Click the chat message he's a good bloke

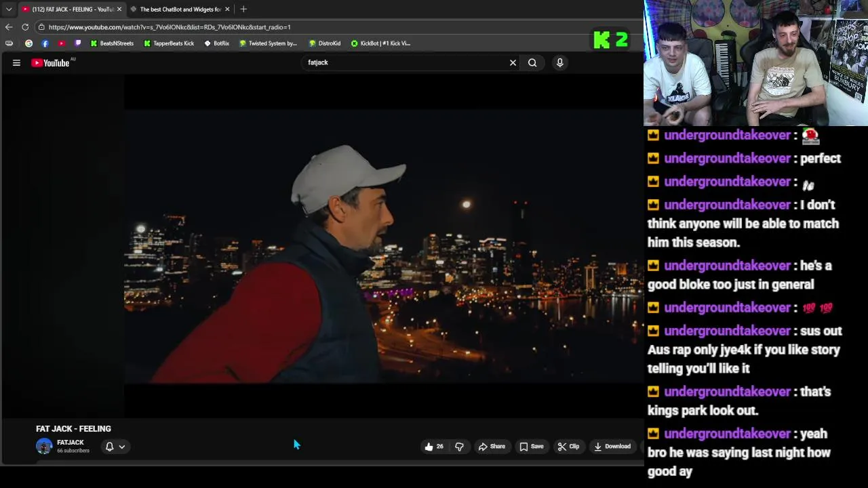[740, 275]
